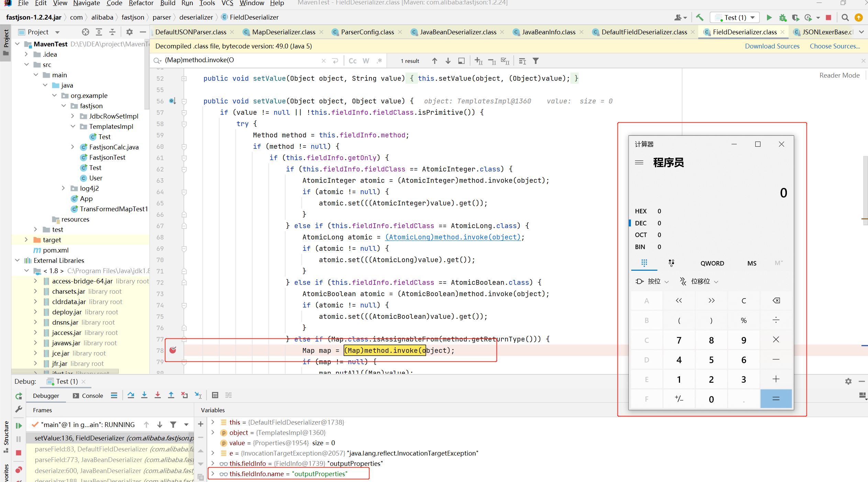
Task: Click the Step Into debugger icon
Action: click(x=144, y=395)
